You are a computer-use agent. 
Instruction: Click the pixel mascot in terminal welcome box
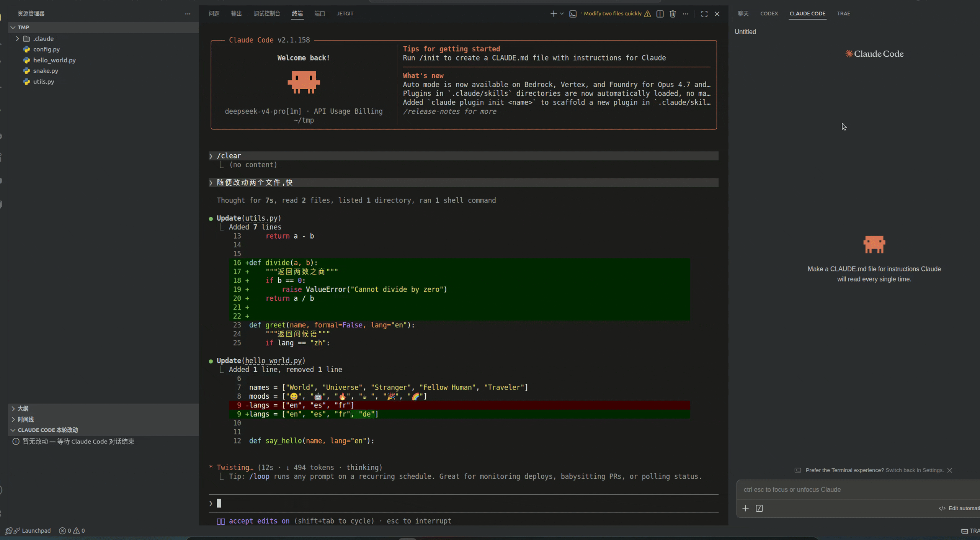304,82
